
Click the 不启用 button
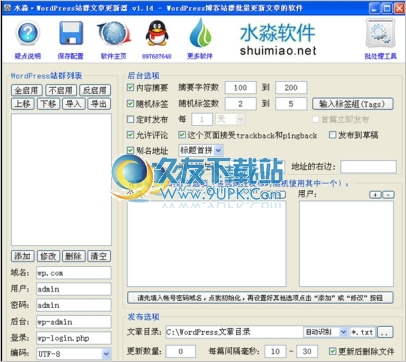pos(61,90)
